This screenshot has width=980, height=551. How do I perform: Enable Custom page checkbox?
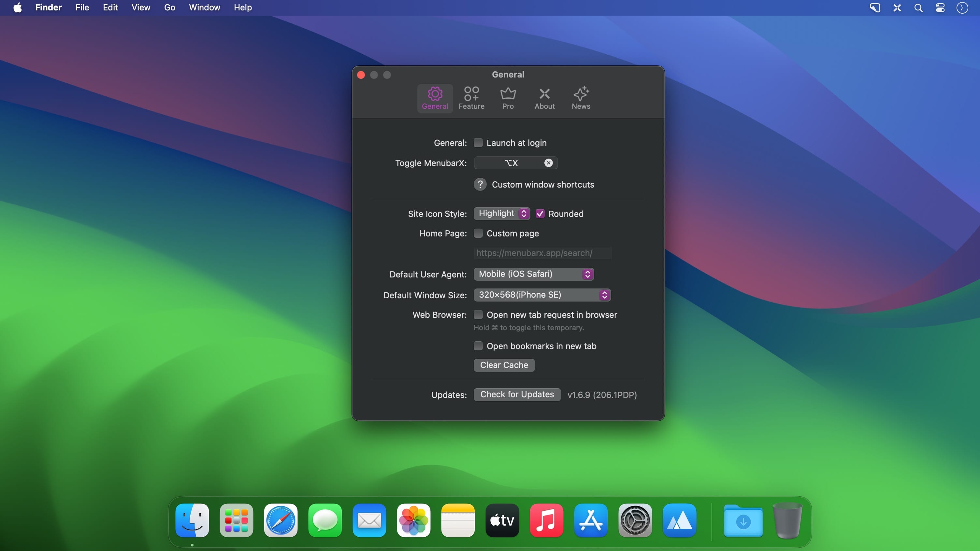click(478, 233)
